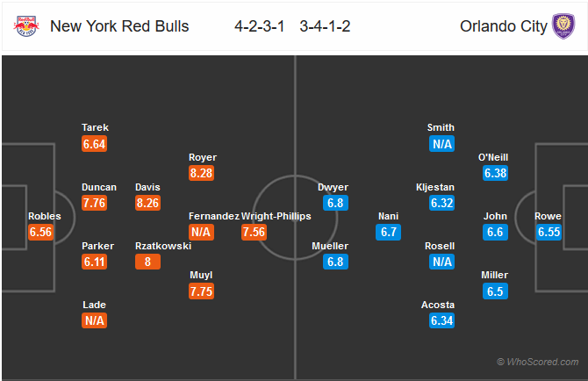Click Muyl's 7.75 rating badge
Image resolution: width=588 pixels, height=381 pixels.
click(x=201, y=291)
